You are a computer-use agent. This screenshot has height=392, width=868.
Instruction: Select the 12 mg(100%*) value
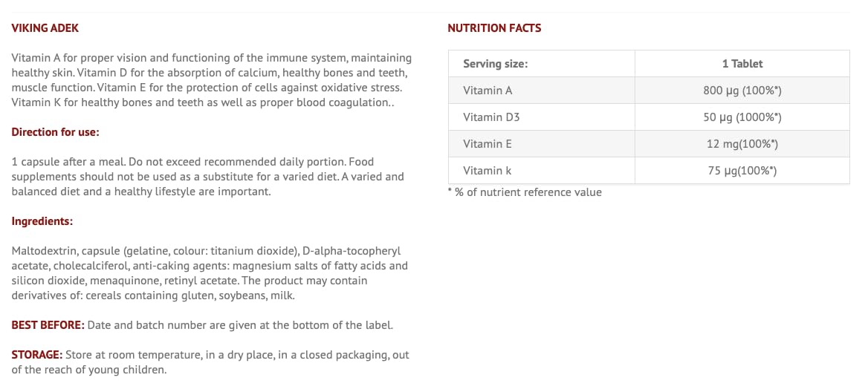click(742, 144)
